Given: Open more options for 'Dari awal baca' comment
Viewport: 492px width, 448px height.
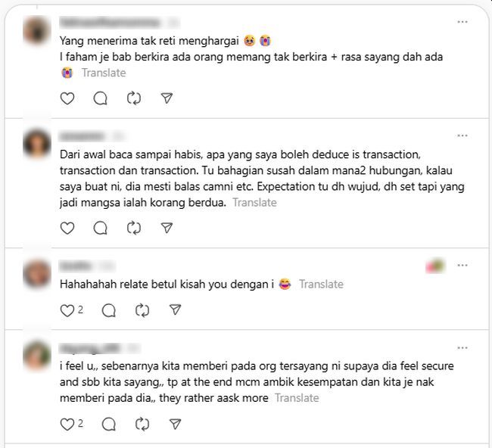Looking at the screenshot, I should point(462,135).
